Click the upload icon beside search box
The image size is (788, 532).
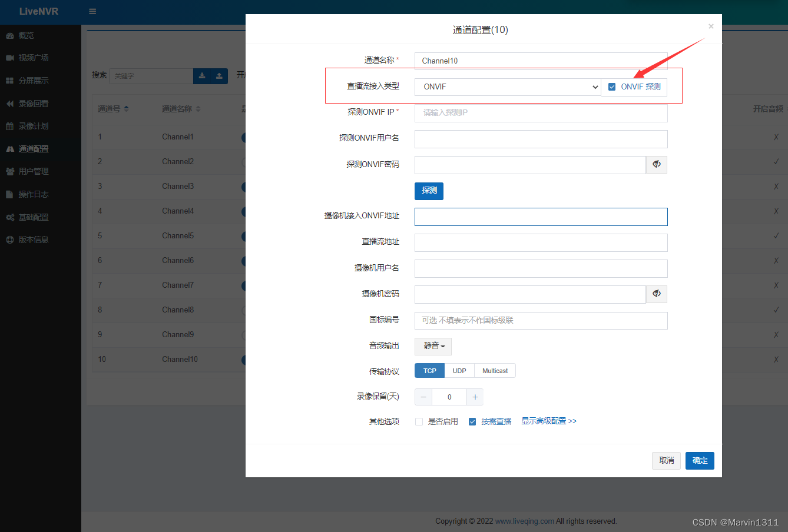pyautogui.click(x=219, y=76)
